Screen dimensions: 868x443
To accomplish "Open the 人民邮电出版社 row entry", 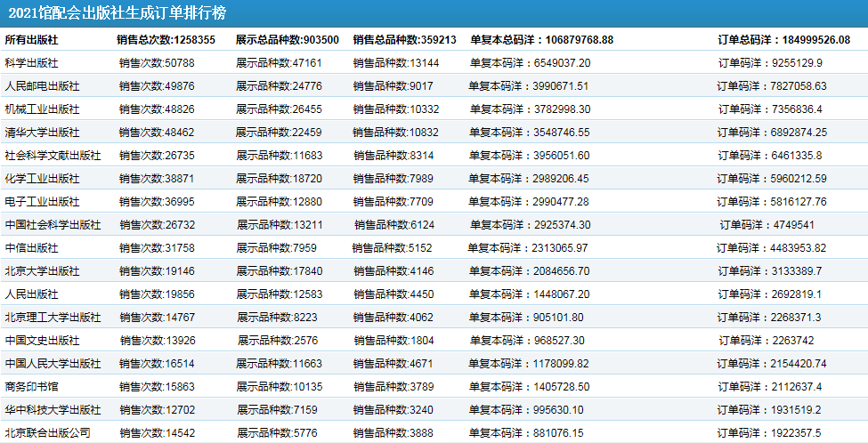I will pos(42,86).
